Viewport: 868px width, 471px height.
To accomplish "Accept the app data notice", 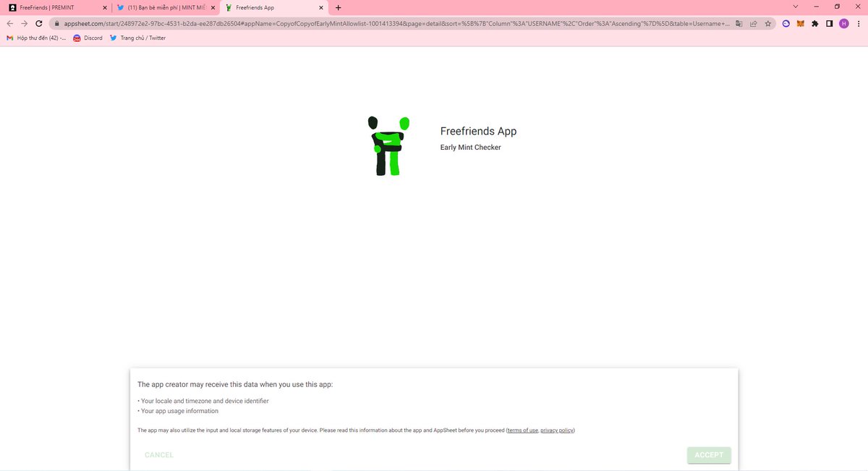I will pos(709,455).
